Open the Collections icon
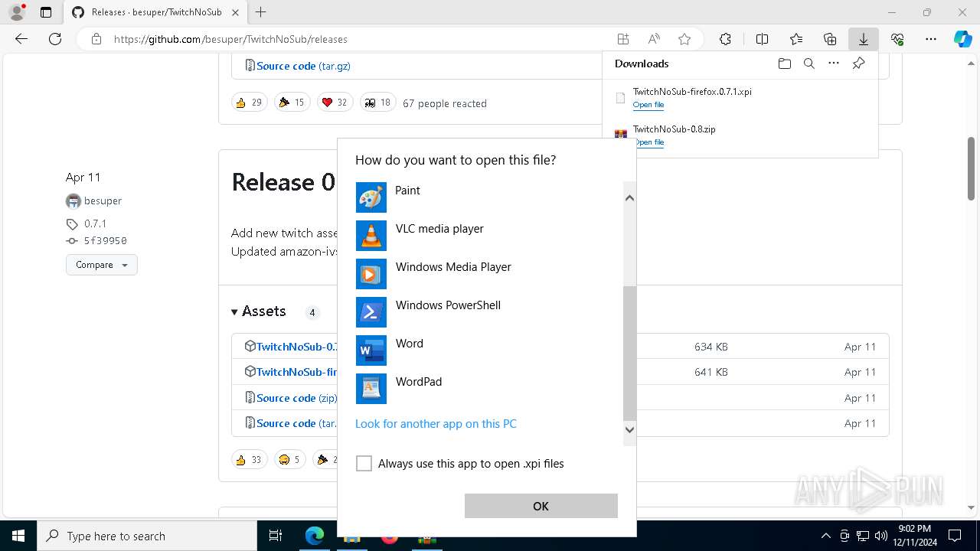The height and width of the screenshot is (551, 980). (830, 39)
